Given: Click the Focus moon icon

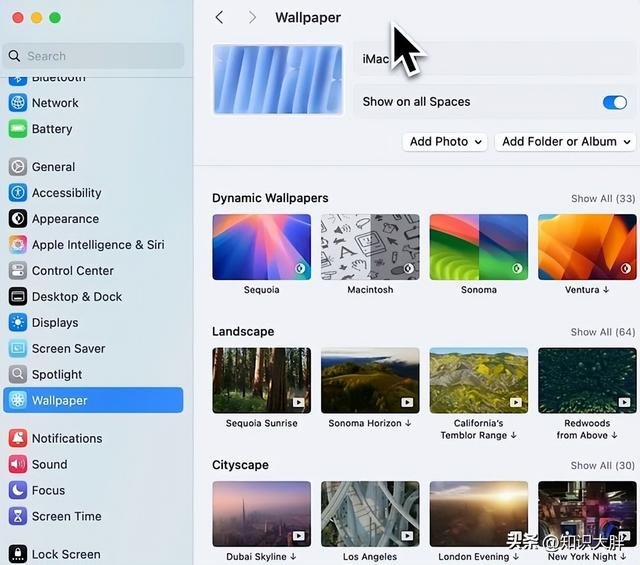Looking at the screenshot, I should [17, 491].
